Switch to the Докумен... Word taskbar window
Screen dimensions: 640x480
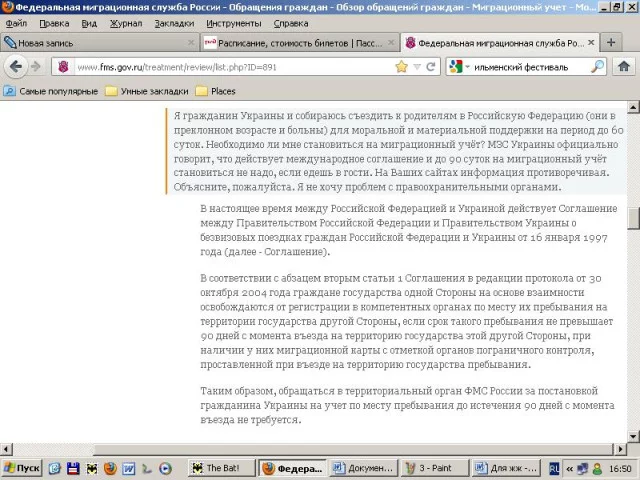[x=363, y=468]
